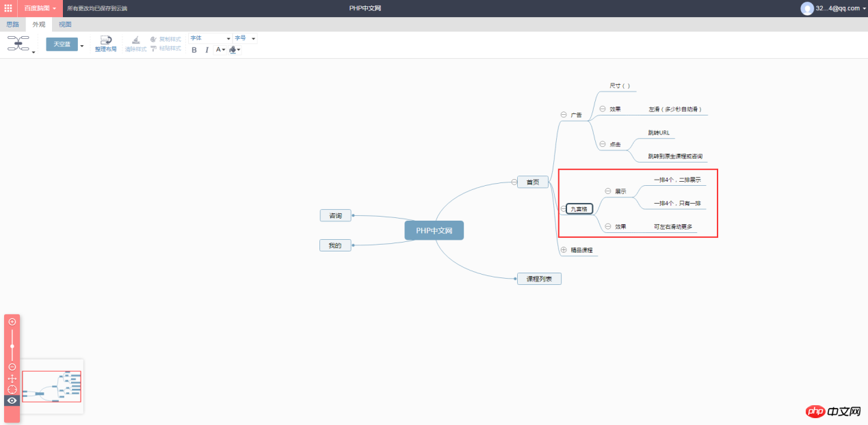Select the 一排4个，只有一排 node
The image size is (868, 425).
coord(677,203)
